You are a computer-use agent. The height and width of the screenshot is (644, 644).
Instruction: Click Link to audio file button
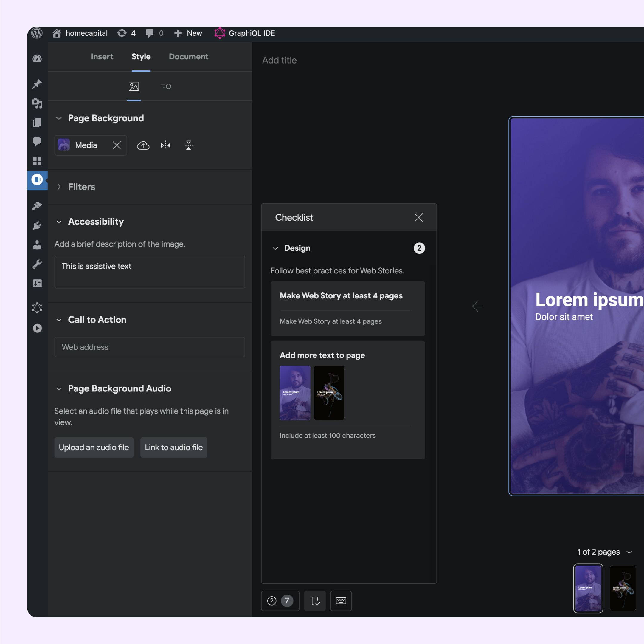tap(173, 447)
